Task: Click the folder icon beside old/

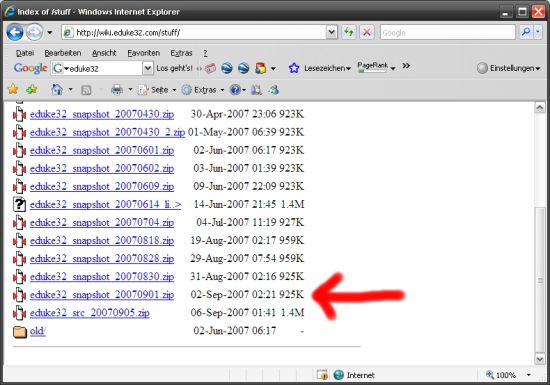Action: coord(20,331)
